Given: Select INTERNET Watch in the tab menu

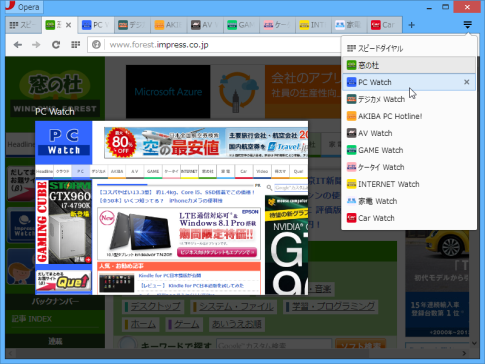Looking at the screenshot, I should click(x=409, y=184).
